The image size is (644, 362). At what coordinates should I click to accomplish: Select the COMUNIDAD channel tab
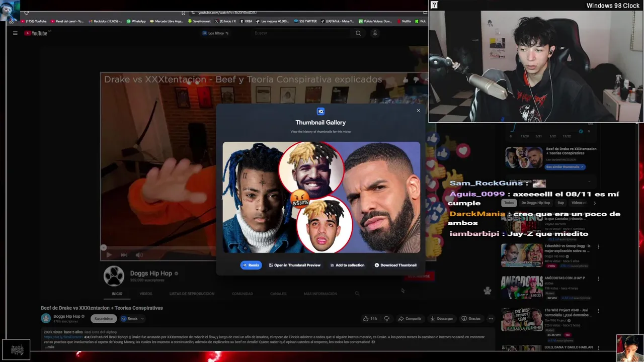click(x=243, y=294)
